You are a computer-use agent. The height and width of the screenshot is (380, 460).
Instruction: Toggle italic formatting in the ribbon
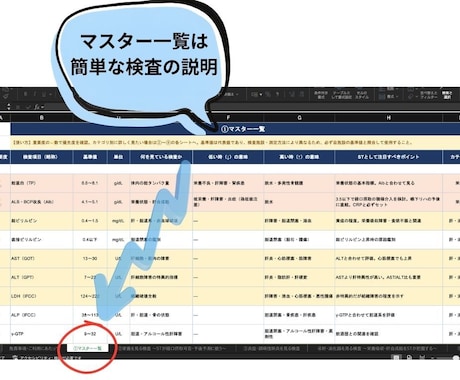point(34,94)
